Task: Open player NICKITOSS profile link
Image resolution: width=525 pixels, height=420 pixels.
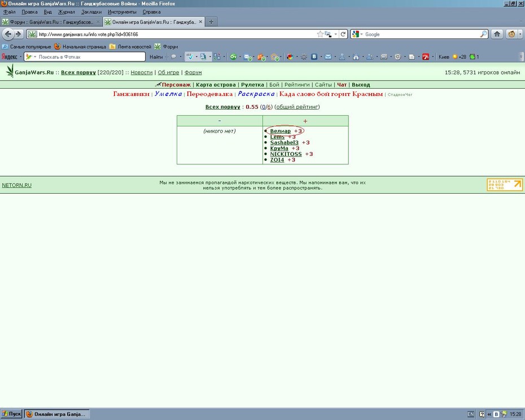Action: (286, 154)
